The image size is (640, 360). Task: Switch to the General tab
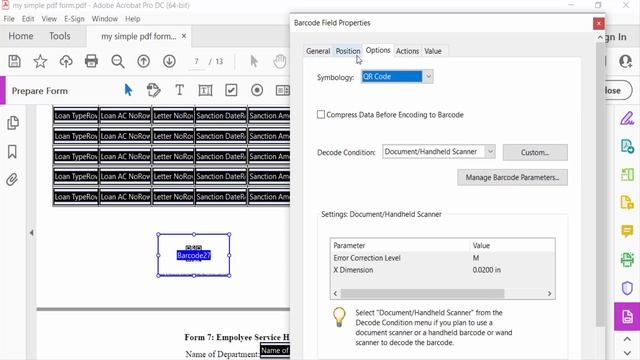click(318, 51)
